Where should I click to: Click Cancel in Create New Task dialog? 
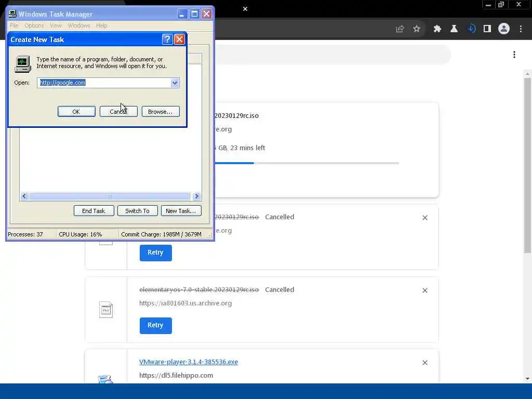point(118,112)
